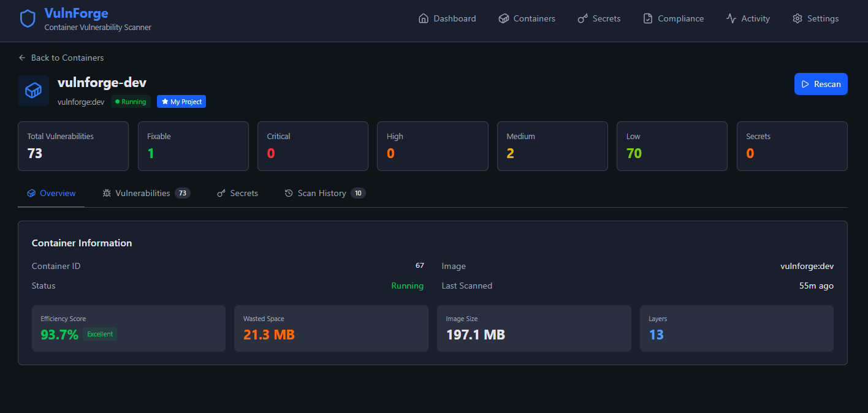Select the Secrets tab below stats
Image resolution: width=868 pixels, height=413 pixels.
pos(244,193)
